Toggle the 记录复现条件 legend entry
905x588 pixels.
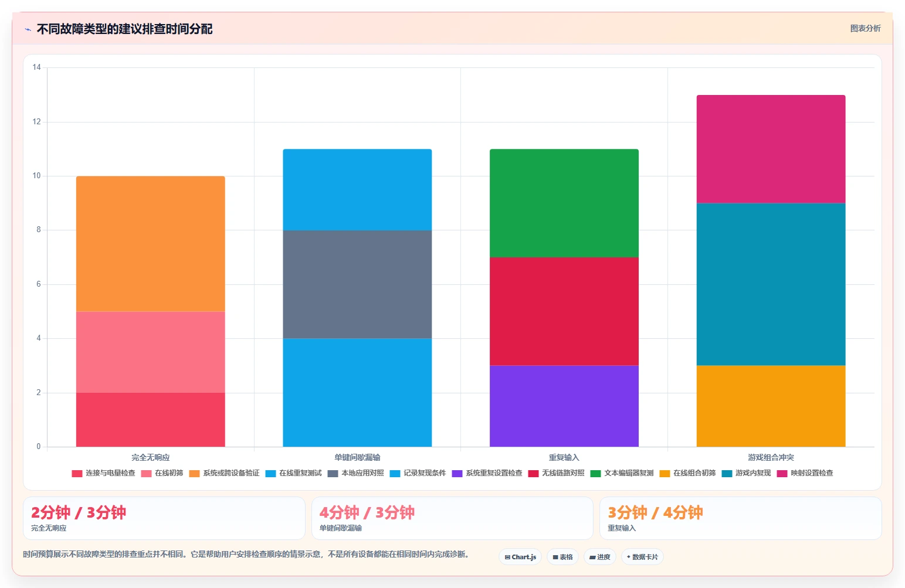tap(418, 473)
